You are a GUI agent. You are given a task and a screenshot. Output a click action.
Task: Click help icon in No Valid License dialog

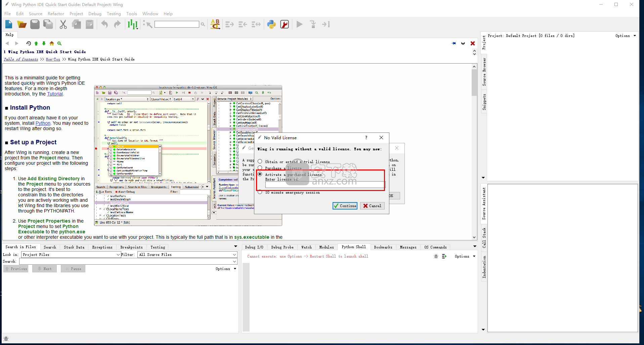coord(366,138)
